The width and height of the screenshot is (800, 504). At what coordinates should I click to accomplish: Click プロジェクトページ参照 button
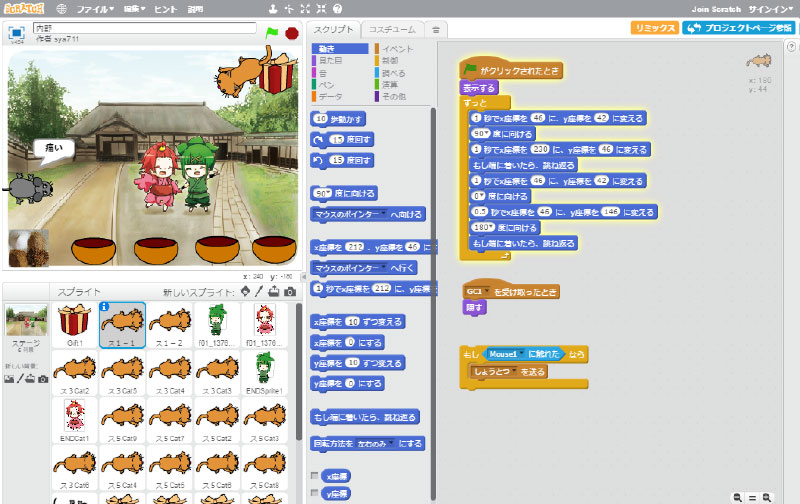[x=739, y=28]
